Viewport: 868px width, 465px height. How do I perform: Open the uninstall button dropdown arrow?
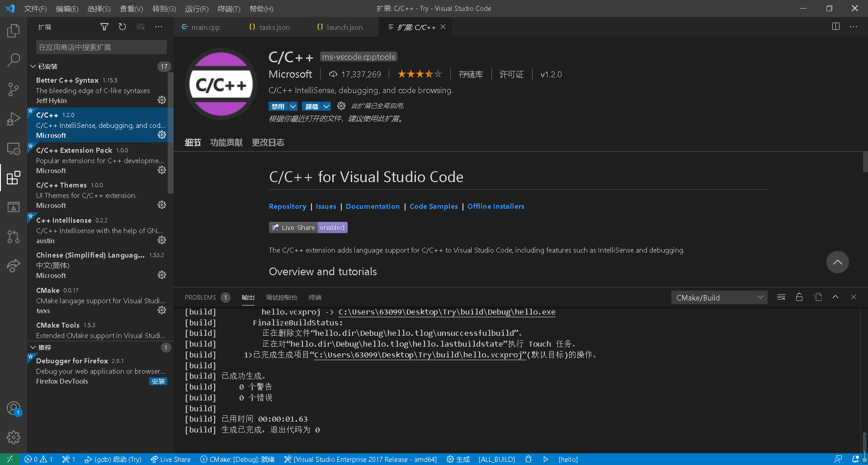click(x=326, y=106)
